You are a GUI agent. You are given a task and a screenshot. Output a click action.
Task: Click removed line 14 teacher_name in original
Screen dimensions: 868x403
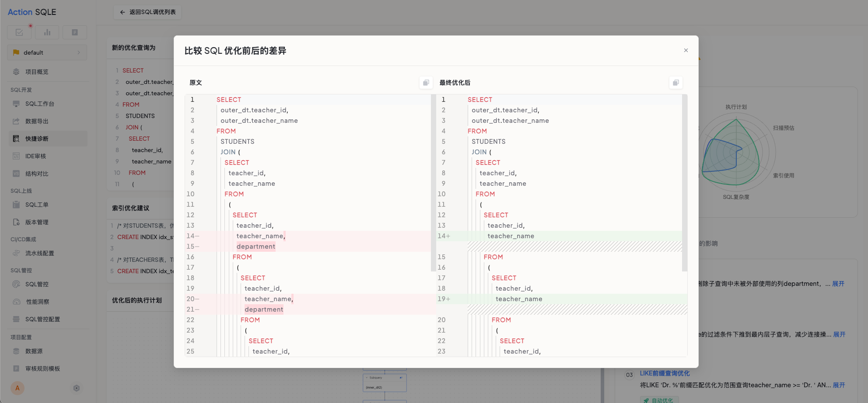(x=260, y=236)
